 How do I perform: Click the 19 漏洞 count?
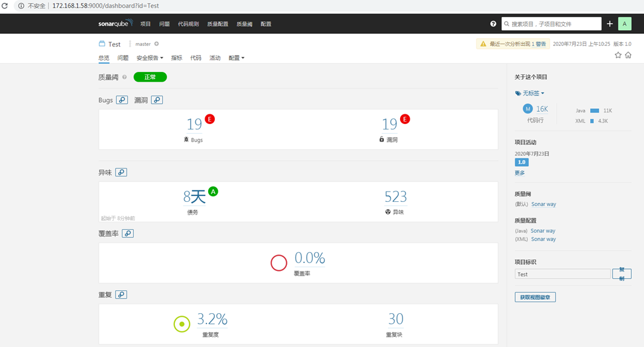[x=389, y=124]
